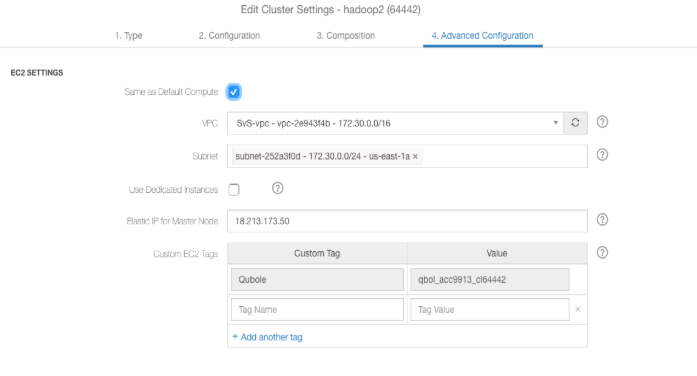The width and height of the screenshot is (697, 376).
Task: Select 4. Advanced Configuration tab
Action: coord(483,36)
